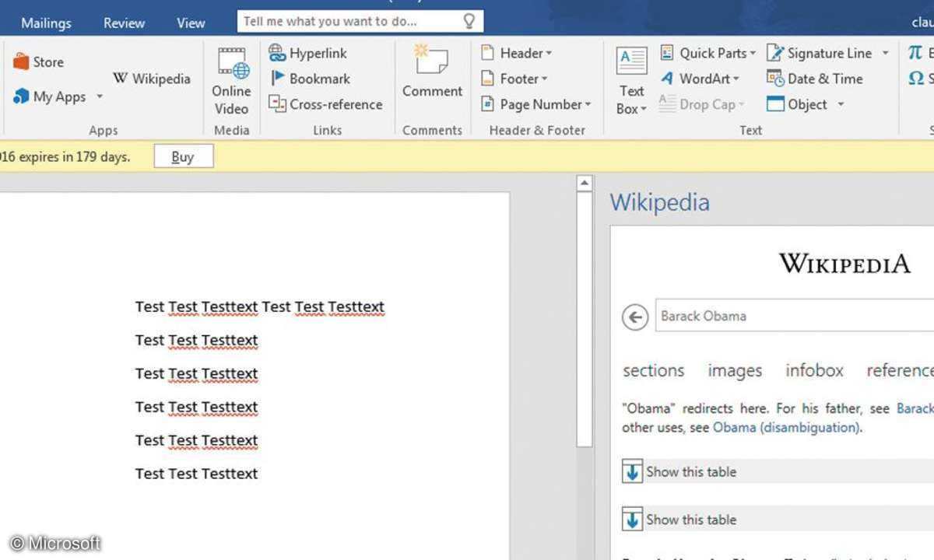Image resolution: width=934 pixels, height=560 pixels.
Task: Expand the Signature Line dropdown arrow
Action: [x=885, y=53]
